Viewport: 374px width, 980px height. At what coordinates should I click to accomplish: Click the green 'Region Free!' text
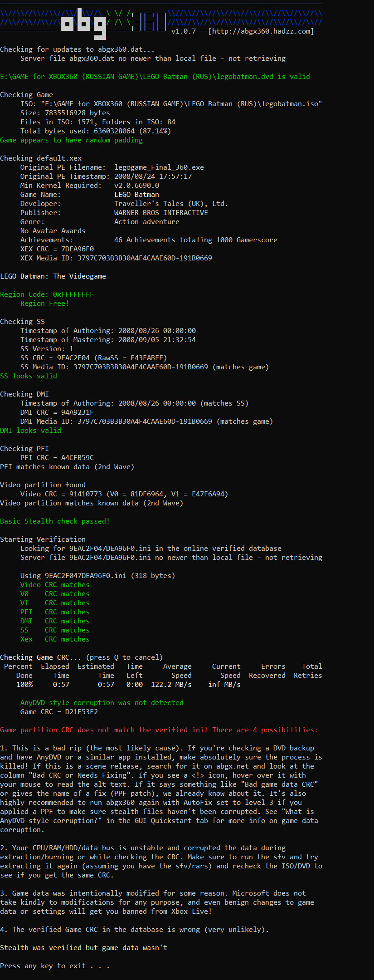click(45, 304)
